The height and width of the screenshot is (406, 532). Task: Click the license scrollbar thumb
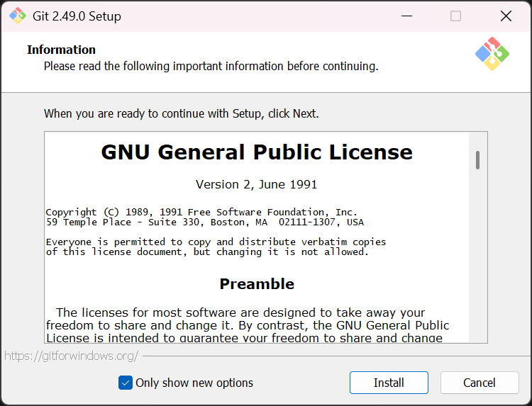pyautogui.click(x=478, y=160)
